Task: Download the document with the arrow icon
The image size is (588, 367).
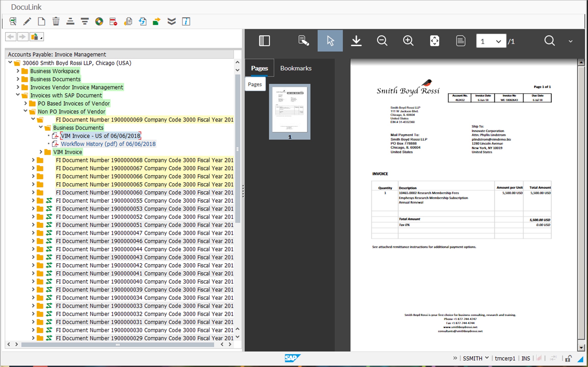Action: (356, 41)
